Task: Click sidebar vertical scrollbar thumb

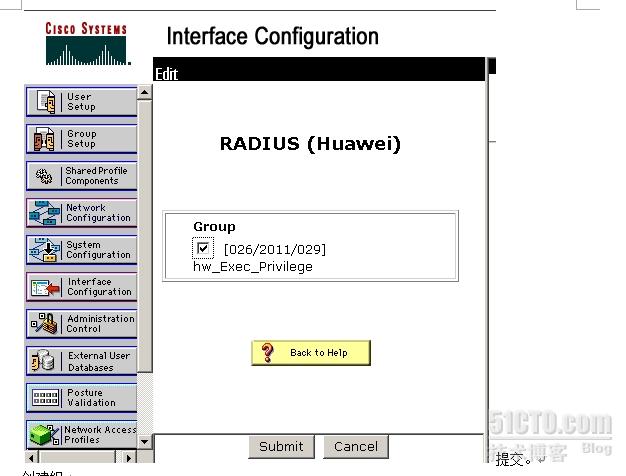Action: coord(145,236)
